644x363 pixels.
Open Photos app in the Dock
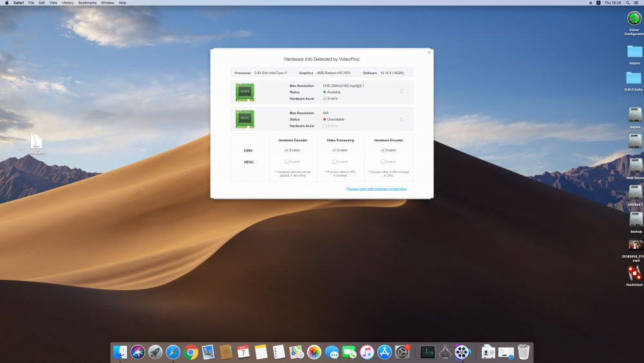[x=314, y=352]
